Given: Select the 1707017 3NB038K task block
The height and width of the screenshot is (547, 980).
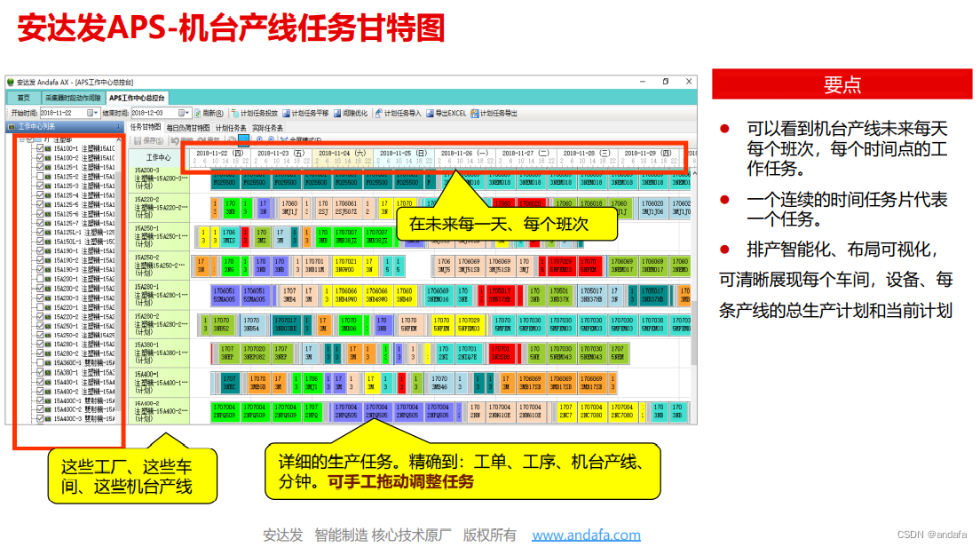Looking at the screenshot, I should 286,324.
